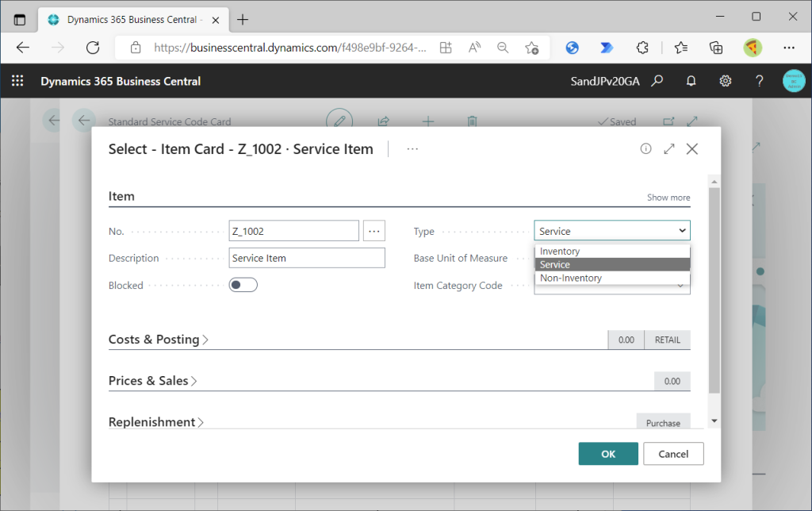Click the browser refresh button
This screenshot has height=511, width=812.
click(93, 48)
